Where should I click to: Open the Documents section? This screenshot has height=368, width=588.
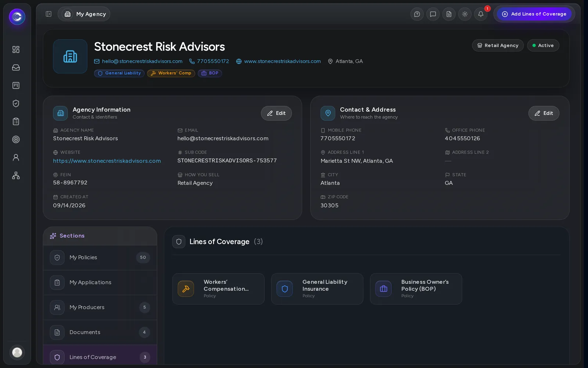[x=100, y=332]
